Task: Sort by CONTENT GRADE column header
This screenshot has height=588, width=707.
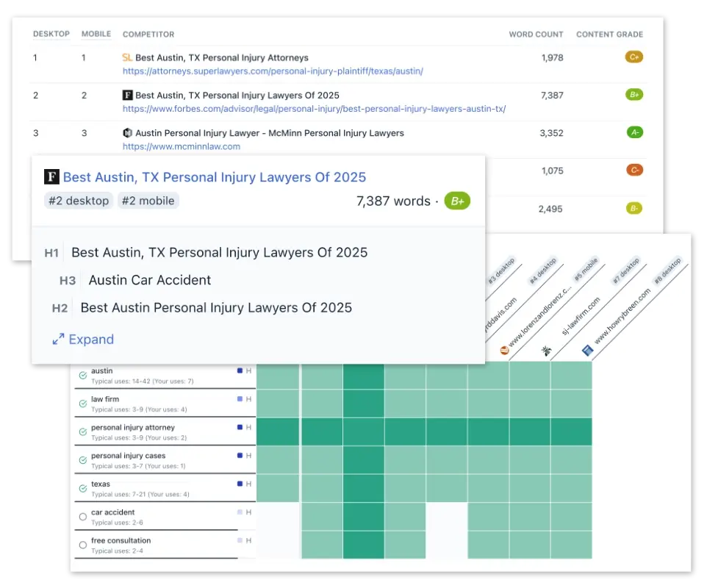Action: click(609, 35)
